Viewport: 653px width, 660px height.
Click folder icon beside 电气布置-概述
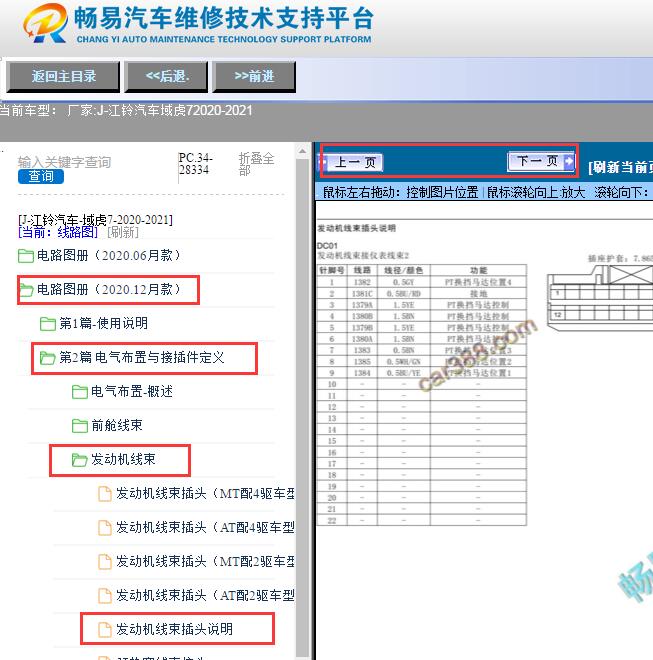tap(80, 392)
